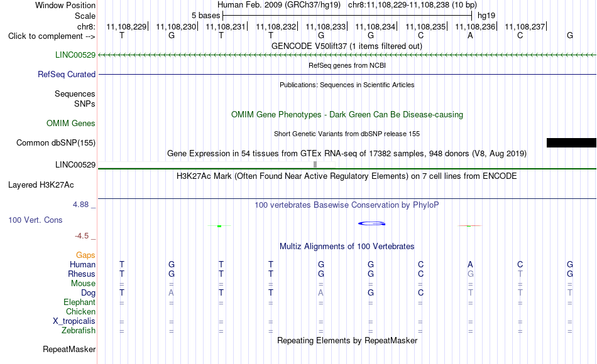Click the 100 Vert. Cons label
Viewport: 597px width, 364px height.
[x=35, y=220]
